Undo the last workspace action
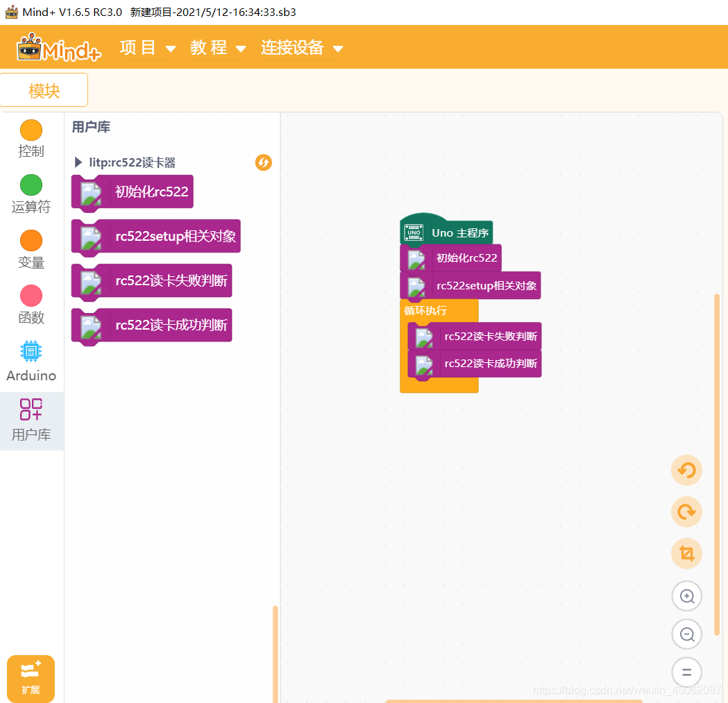The width and height of the screenshot is (728, 703). 686,471
